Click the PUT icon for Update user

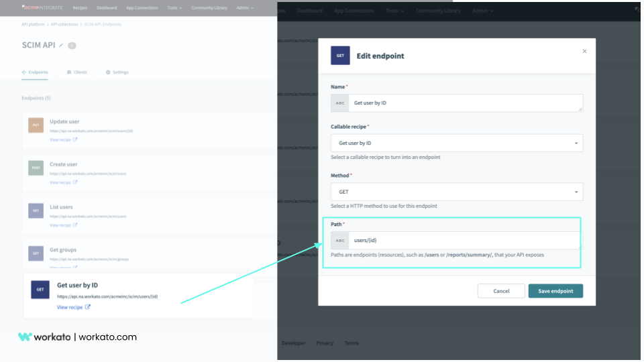tap(36, 125)
